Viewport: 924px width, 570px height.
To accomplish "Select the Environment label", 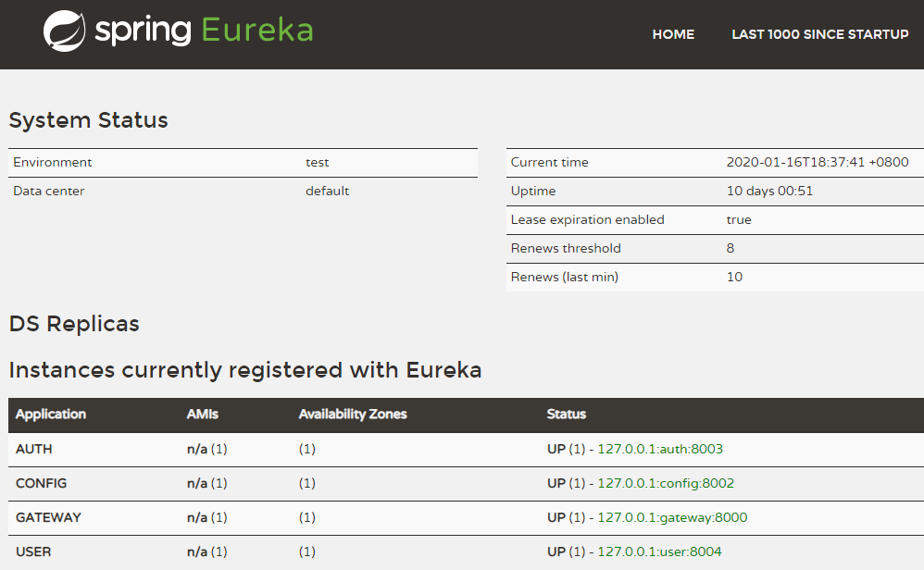I will (x=53, y=163).
